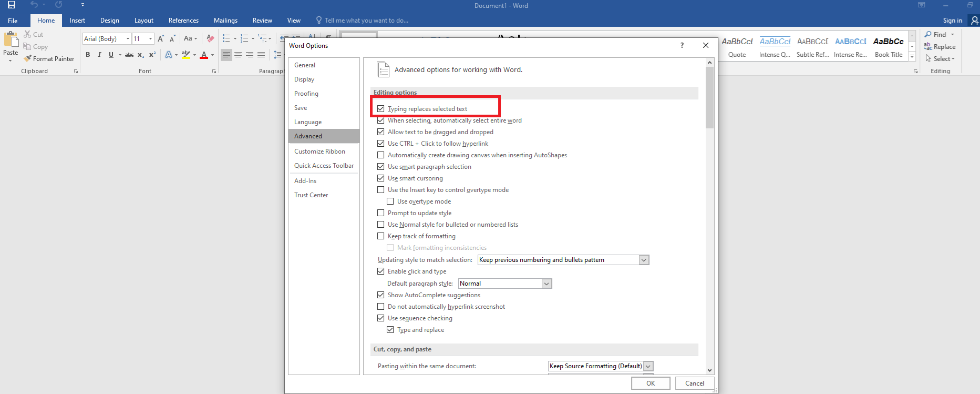
Task: Click the Bold formatting icon
Action: pos(88,55)
